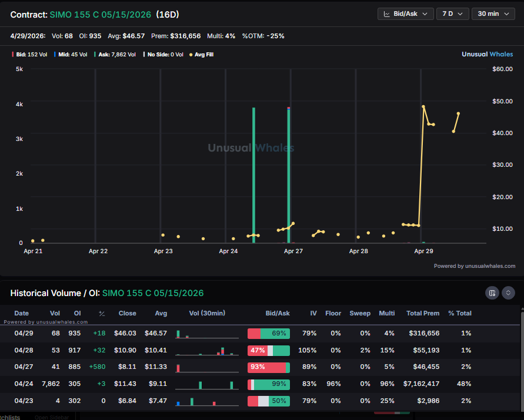This screenshot has height=420, width=524.
Task: Open the 7 D timeframe dropdown
Action: pyautogui.click(x=453, y=14)
